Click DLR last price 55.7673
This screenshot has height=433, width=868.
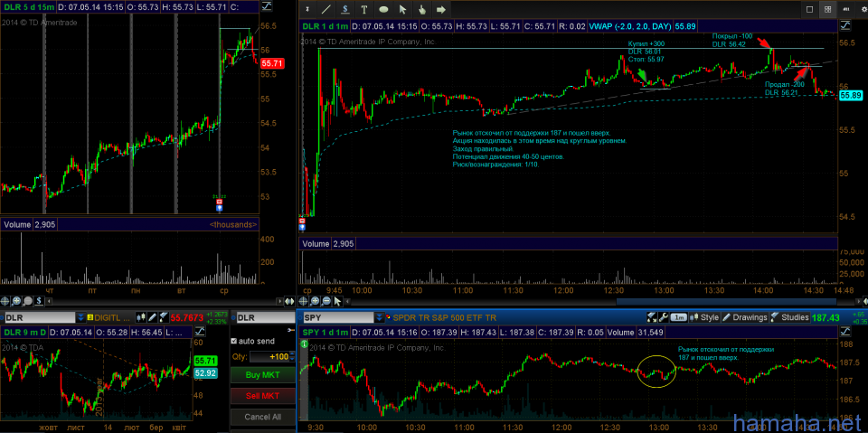pyautogui.click(x=187, y=317)
